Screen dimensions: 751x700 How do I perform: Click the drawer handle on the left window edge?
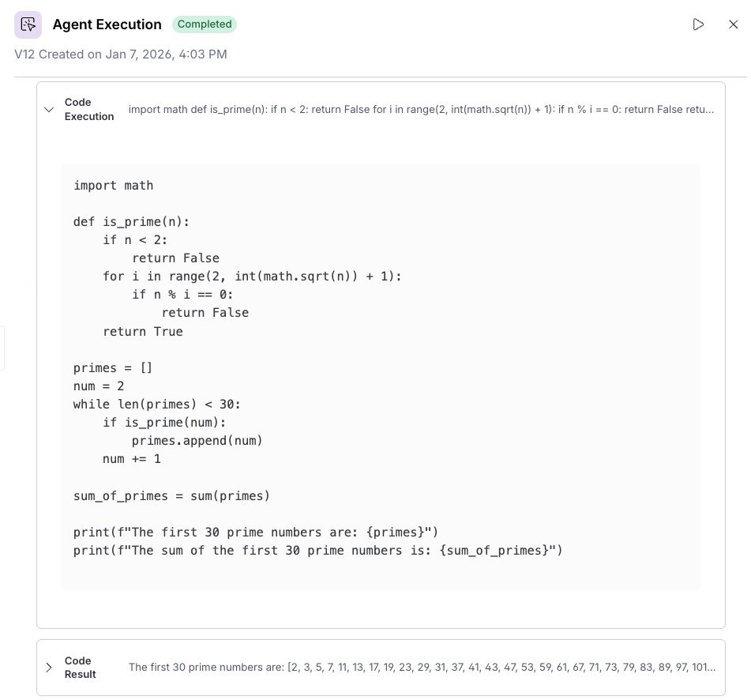[2, 348]
